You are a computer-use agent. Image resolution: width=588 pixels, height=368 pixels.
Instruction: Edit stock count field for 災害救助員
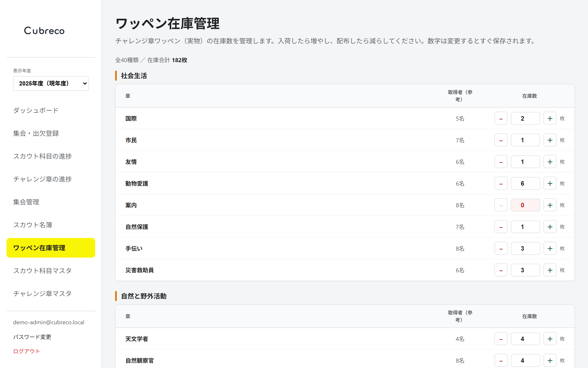coord(525,270)
